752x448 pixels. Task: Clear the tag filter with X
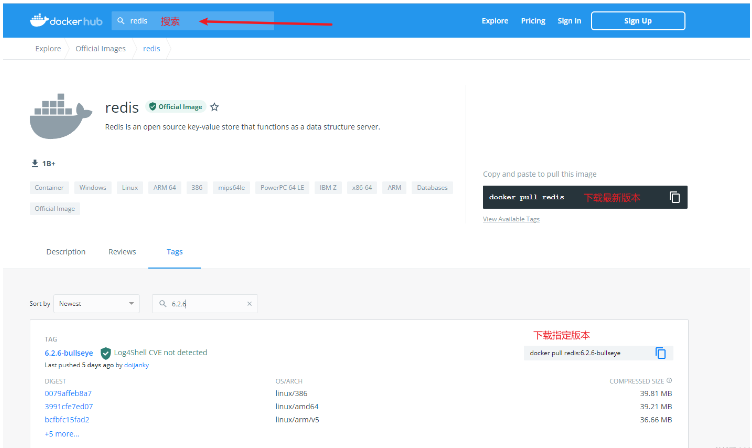click(x=249, y=304)
